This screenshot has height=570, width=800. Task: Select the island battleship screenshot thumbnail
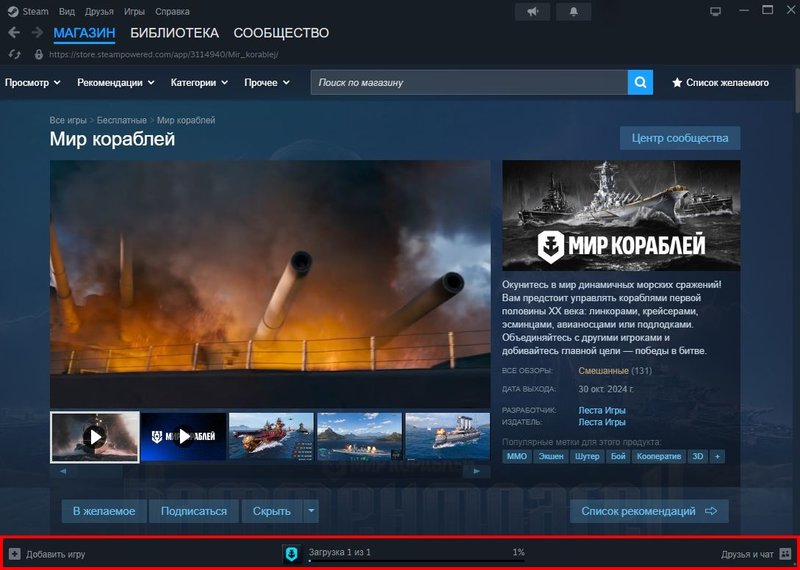click(x=359, y=436)
